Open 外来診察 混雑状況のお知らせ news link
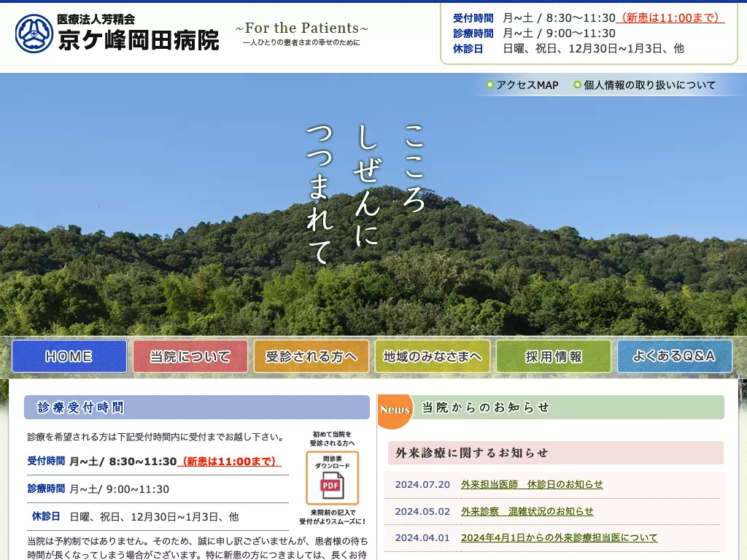This screenshot has height=560, width=747. coord(527,511)
